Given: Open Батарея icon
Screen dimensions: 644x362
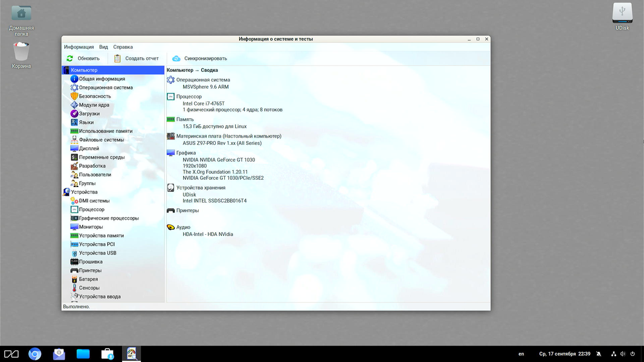Looking at the screenshot, I should click(74, 279).
